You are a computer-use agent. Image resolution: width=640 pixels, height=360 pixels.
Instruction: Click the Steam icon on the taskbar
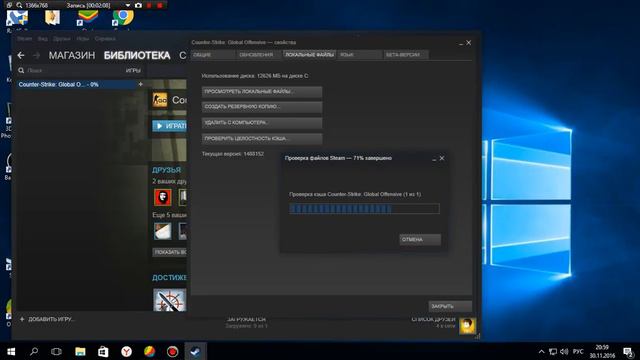(195, 351)
